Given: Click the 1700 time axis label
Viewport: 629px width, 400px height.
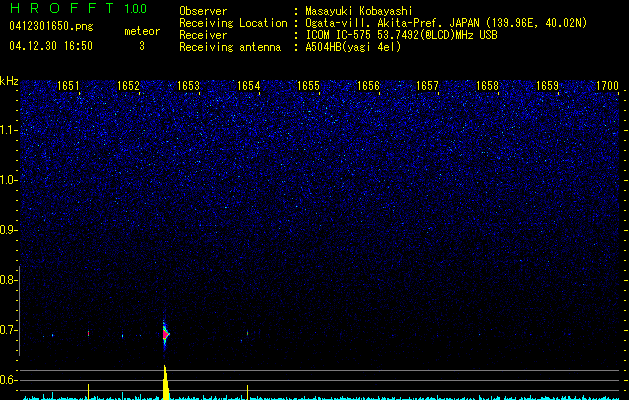Looking at the screenshot, I should (x=607, y=85).
